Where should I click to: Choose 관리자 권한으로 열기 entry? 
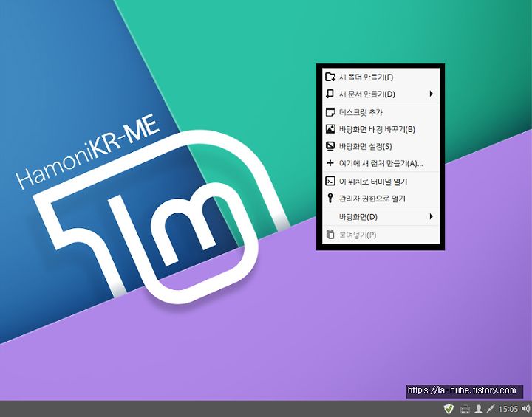tap(381, 199)
